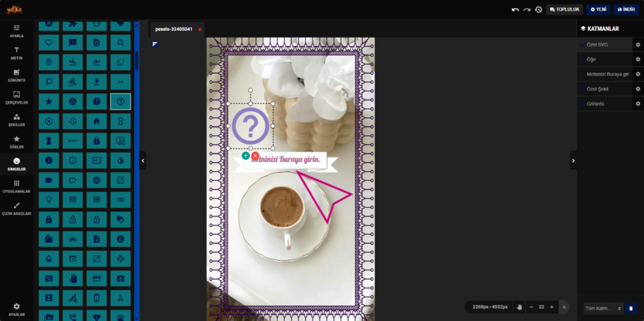
Task: Open the Görüntü image panel
Action: tap(16, 75)
